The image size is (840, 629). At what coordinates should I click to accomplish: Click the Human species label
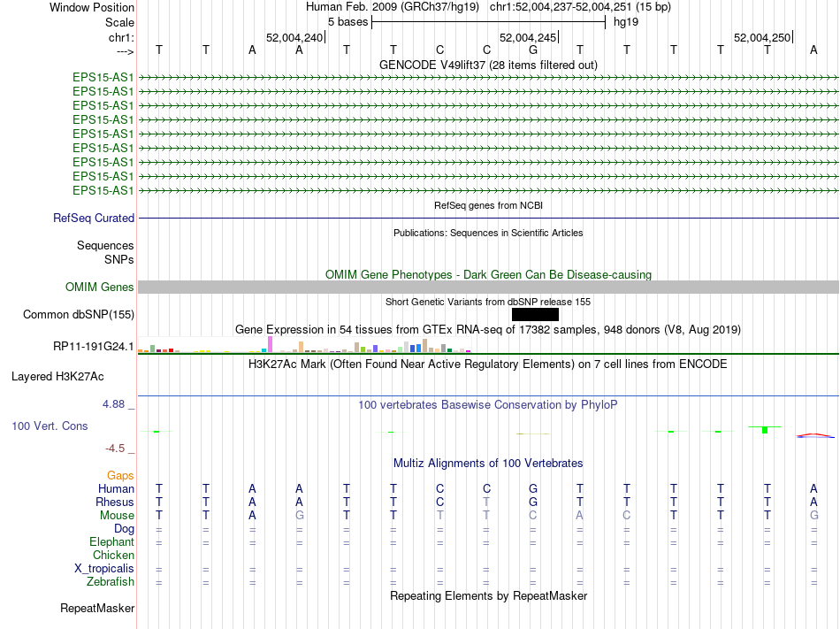click(x=116, y=488)
